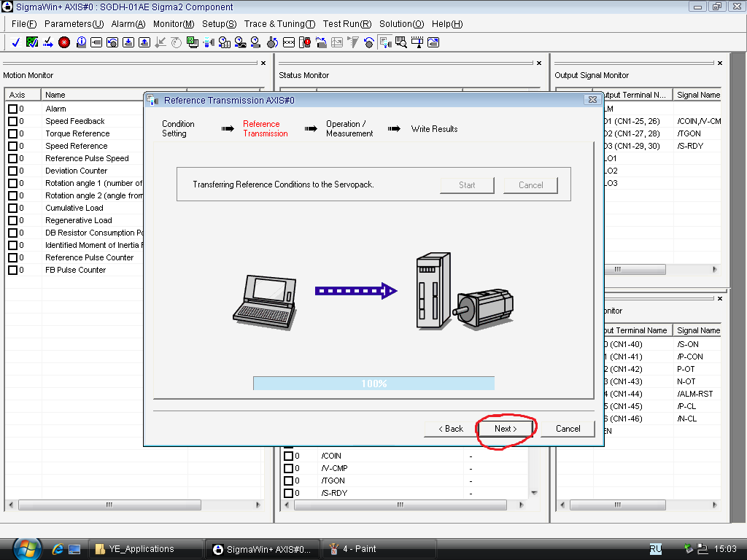The image size is (747, 560).
Task: Click the gauge with waveform toolbar icon
Action: pyautogui.click(x=241, y=42)
